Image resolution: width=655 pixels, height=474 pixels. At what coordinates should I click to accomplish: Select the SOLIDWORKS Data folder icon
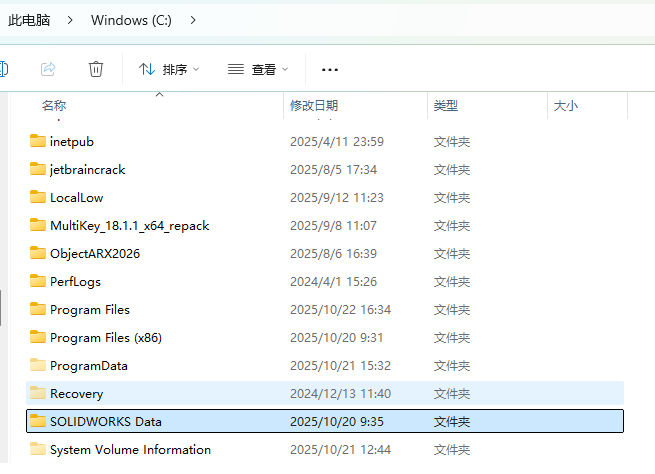coord(38,421)
